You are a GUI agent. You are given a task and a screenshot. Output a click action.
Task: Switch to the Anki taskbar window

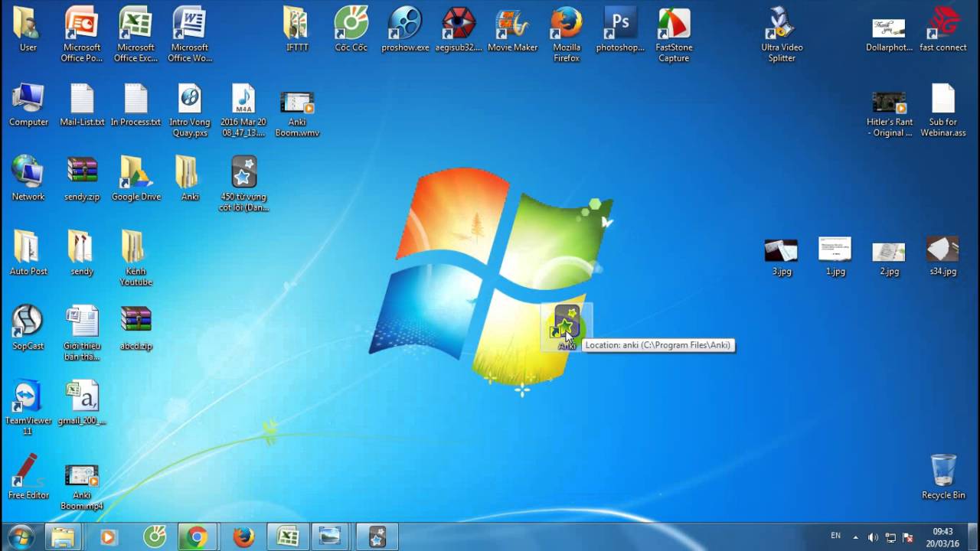(x=377, y=537)
